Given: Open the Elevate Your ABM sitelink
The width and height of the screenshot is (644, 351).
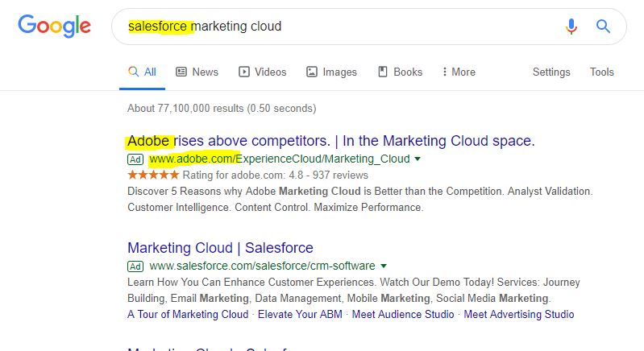Looking at the screenshot, I should click(x=300, y=314).
